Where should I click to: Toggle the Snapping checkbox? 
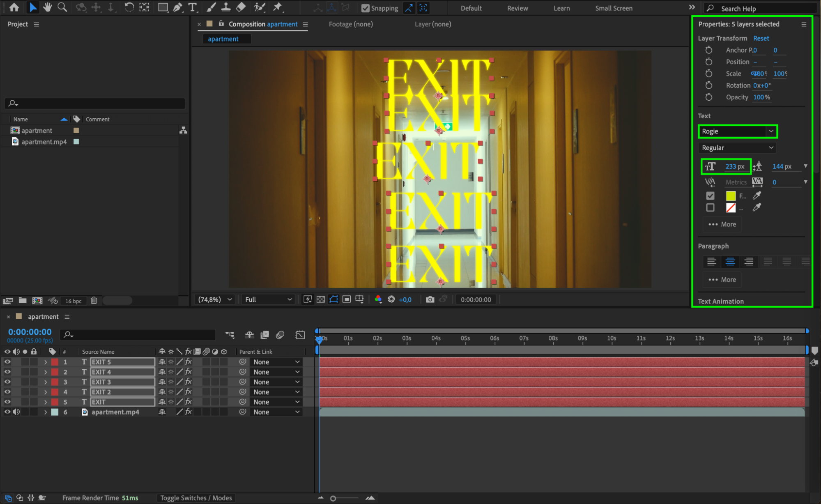(x=365, y=8)
